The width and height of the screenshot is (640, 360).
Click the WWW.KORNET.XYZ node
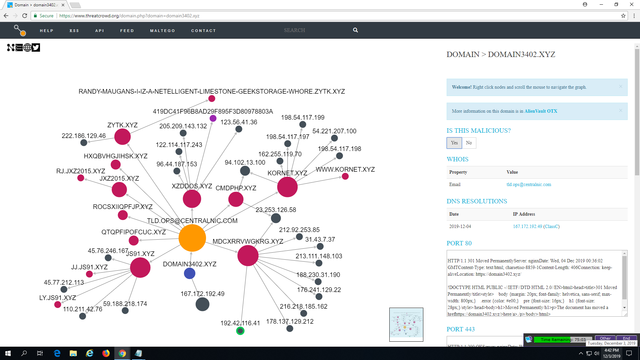coord(345,176)
